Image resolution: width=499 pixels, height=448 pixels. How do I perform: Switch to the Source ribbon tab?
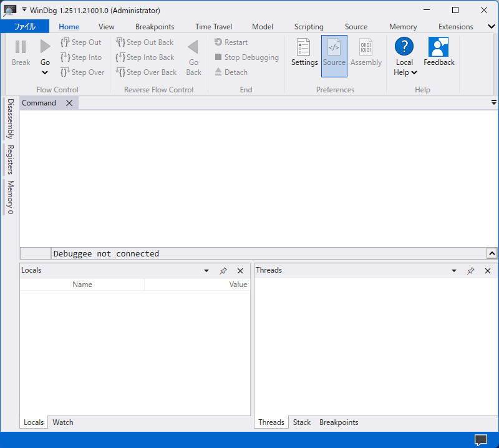pyautogui.click(x=356, y=27)
